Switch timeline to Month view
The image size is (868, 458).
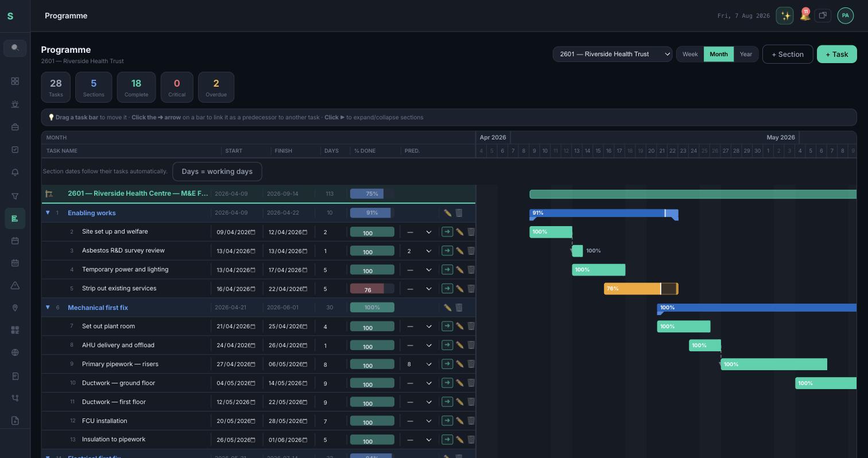[719, 54]
